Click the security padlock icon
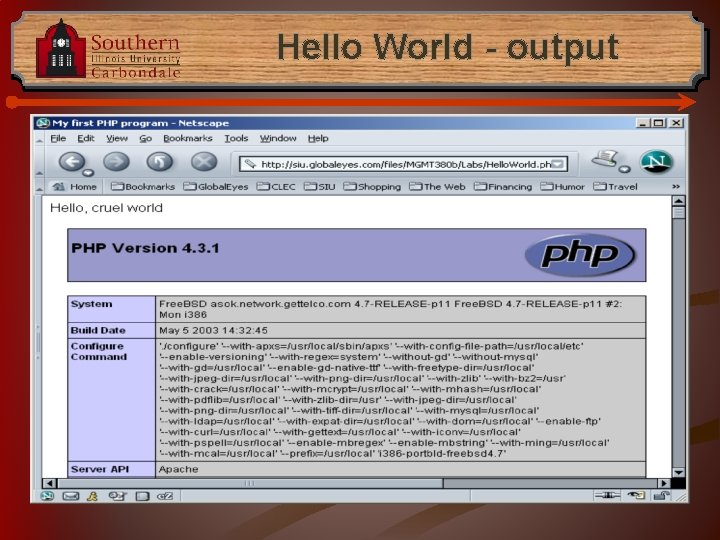 [x=661, y=495]
